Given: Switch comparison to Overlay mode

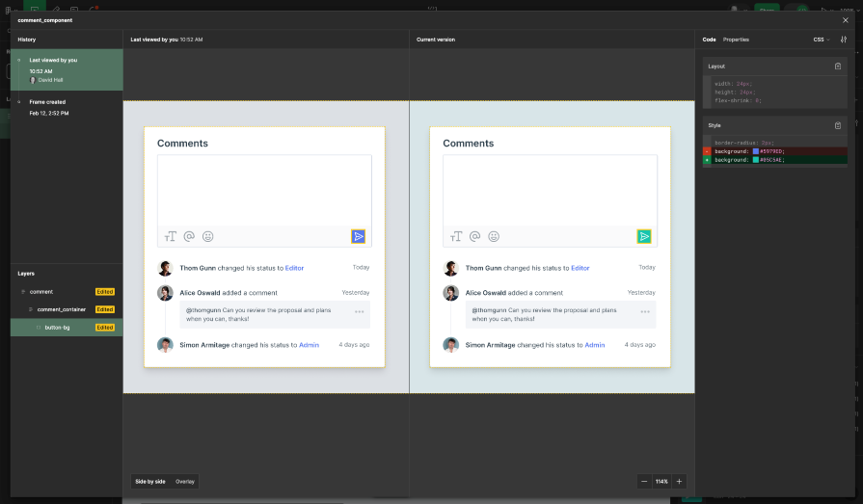Looking at the screenshot, I should pyautogui.click(x=185, y=481).
